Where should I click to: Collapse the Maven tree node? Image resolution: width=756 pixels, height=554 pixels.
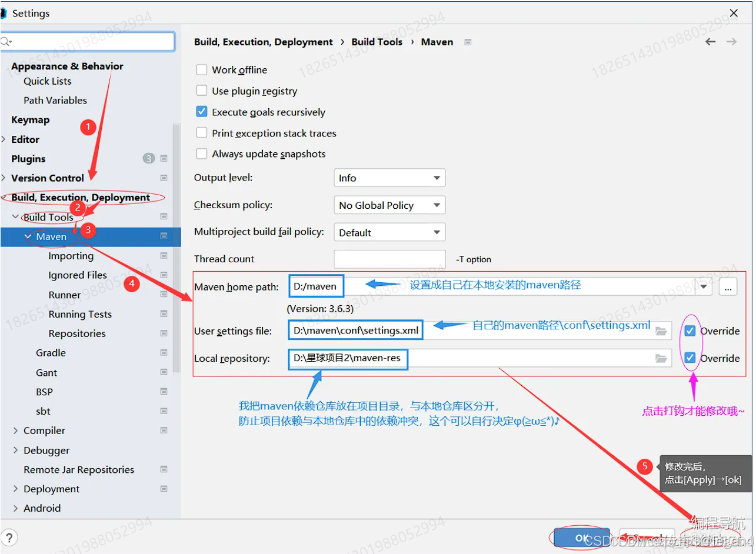(x=28, y=236)
